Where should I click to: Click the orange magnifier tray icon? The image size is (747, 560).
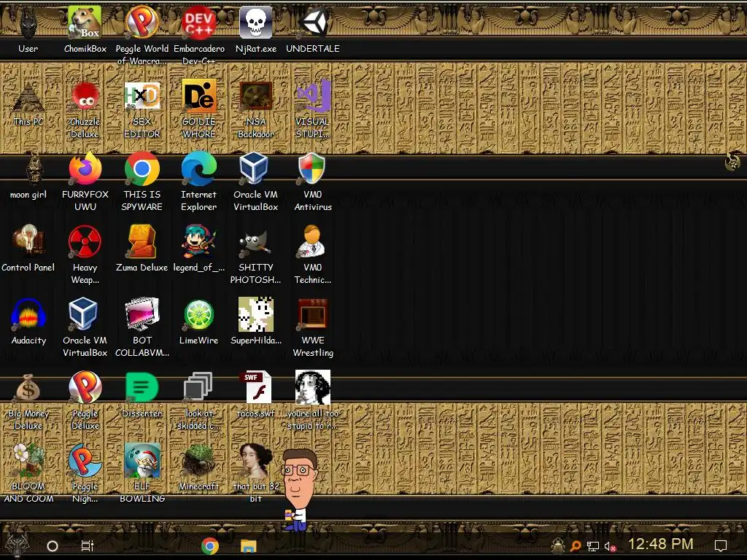click(x=576, y=546)
